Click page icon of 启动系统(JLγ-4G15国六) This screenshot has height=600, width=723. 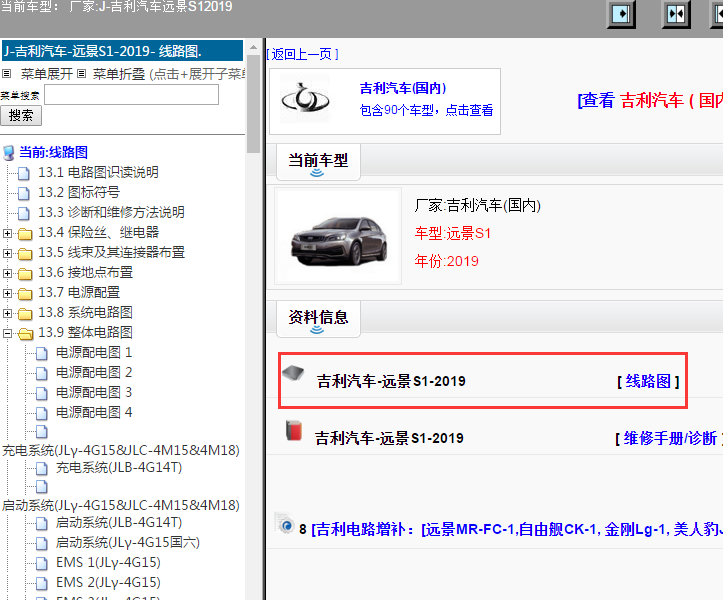[41, 543]
